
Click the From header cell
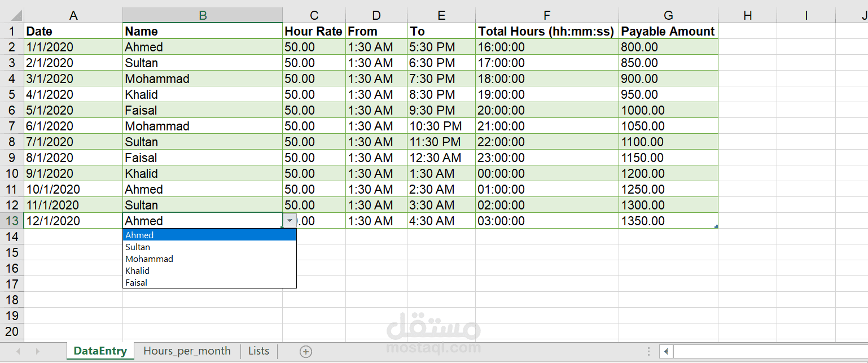point(376,32)
